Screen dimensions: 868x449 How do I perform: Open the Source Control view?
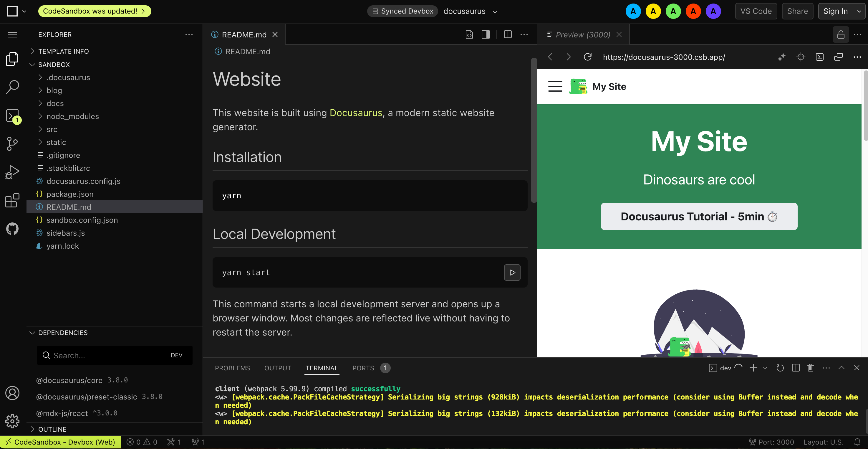12,143
